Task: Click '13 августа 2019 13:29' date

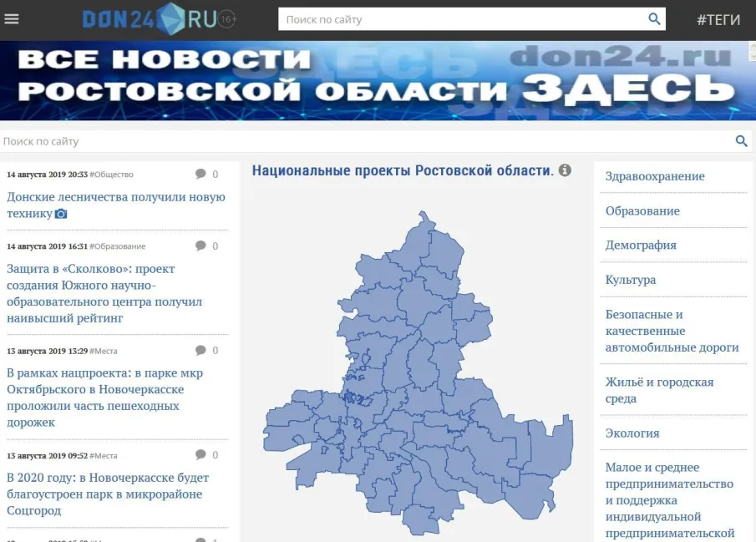Action: click(48, 351)
